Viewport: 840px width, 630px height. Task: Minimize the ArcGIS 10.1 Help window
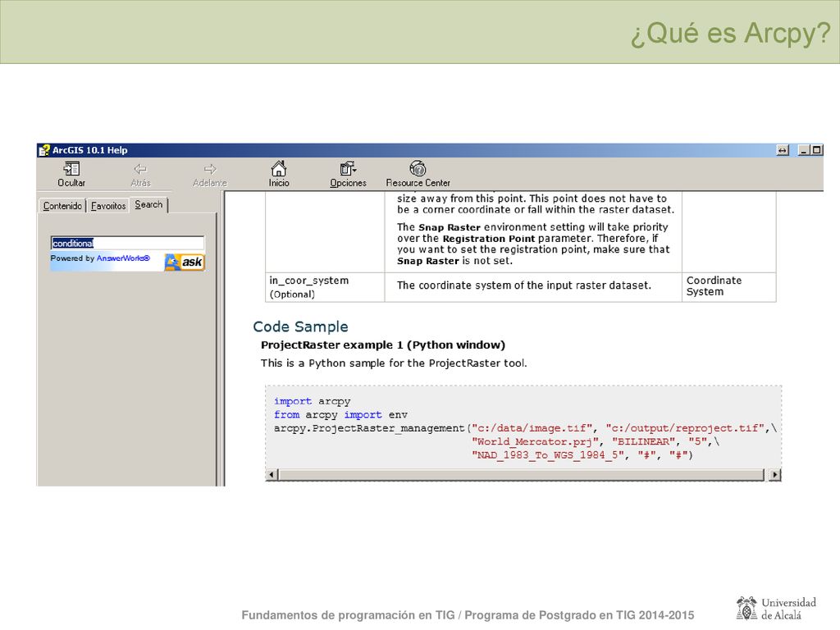[x=804, y=151]
